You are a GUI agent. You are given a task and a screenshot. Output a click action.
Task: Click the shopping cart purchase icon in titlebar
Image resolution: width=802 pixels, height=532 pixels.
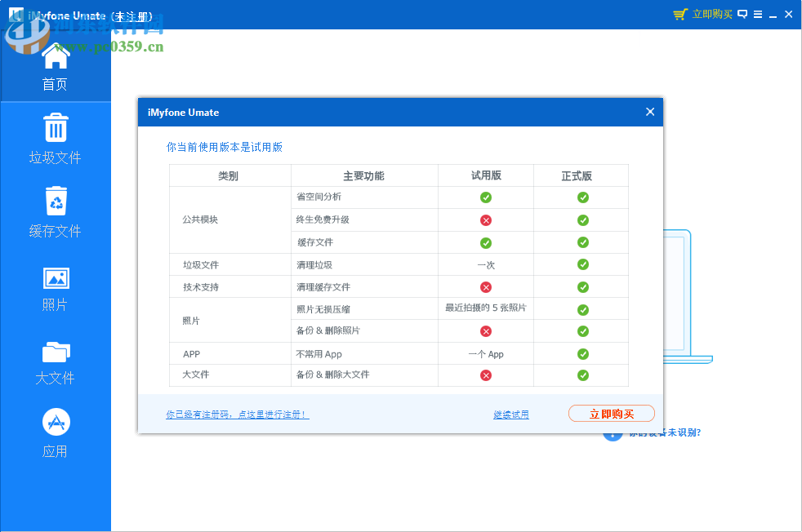[x=682, y=14]
